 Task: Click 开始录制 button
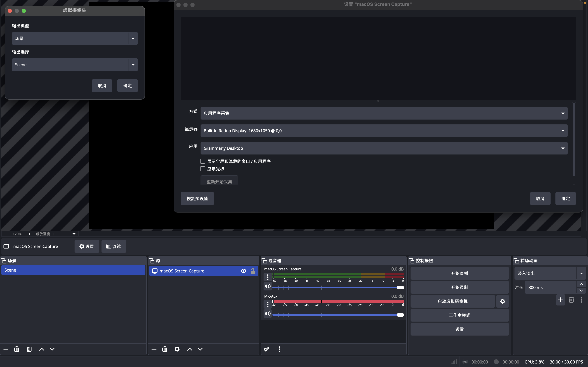click(x=459, y=287)
